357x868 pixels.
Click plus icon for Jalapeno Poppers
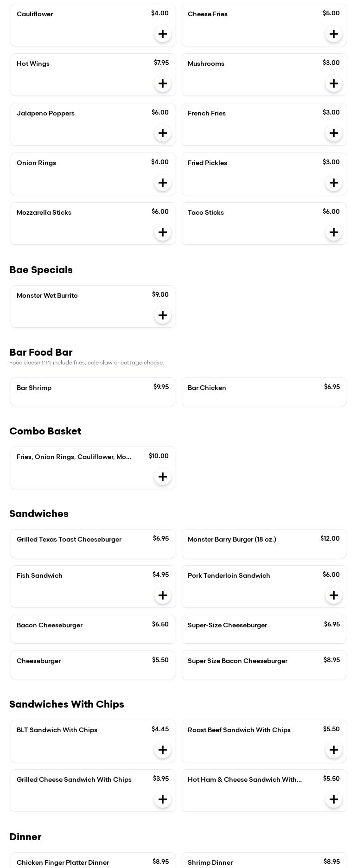tap(163, 133)
